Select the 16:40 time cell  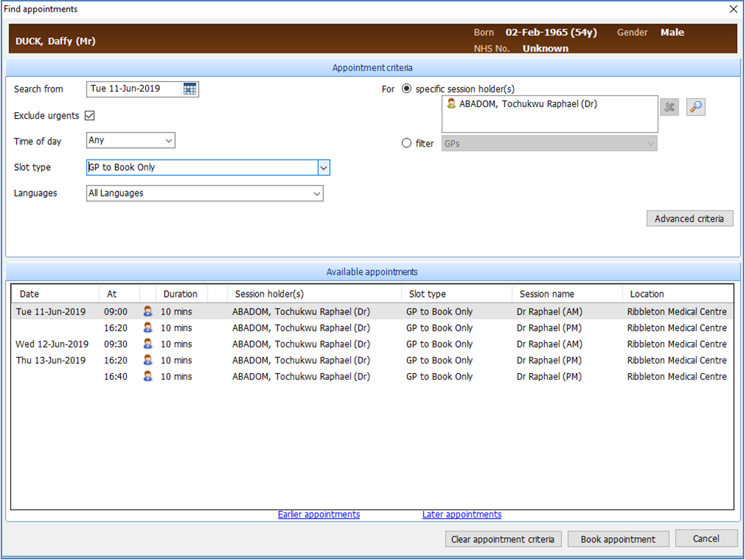click(116, 376)
